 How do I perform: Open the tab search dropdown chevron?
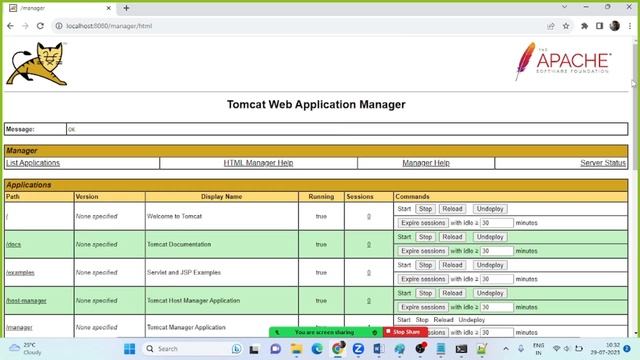[564, 7]
